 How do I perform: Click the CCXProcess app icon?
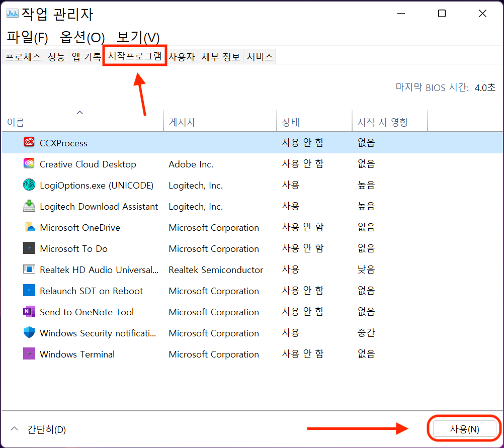coord(29,142)
